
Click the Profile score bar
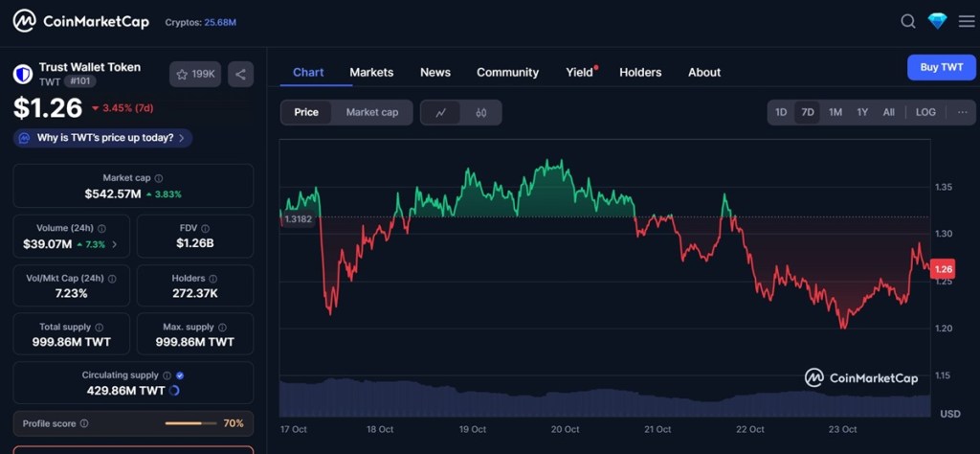click(190, 423)
